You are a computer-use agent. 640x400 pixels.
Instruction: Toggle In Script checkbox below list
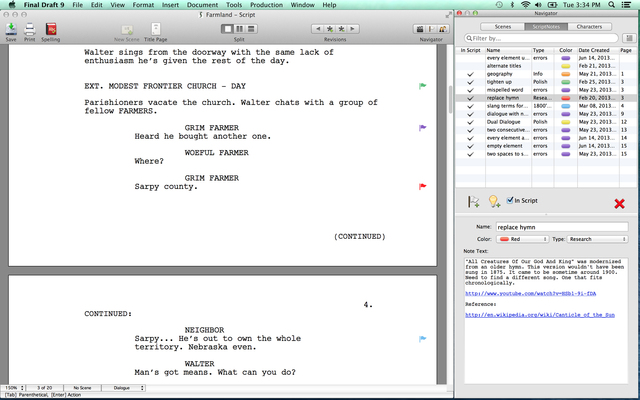click(510, 200)
